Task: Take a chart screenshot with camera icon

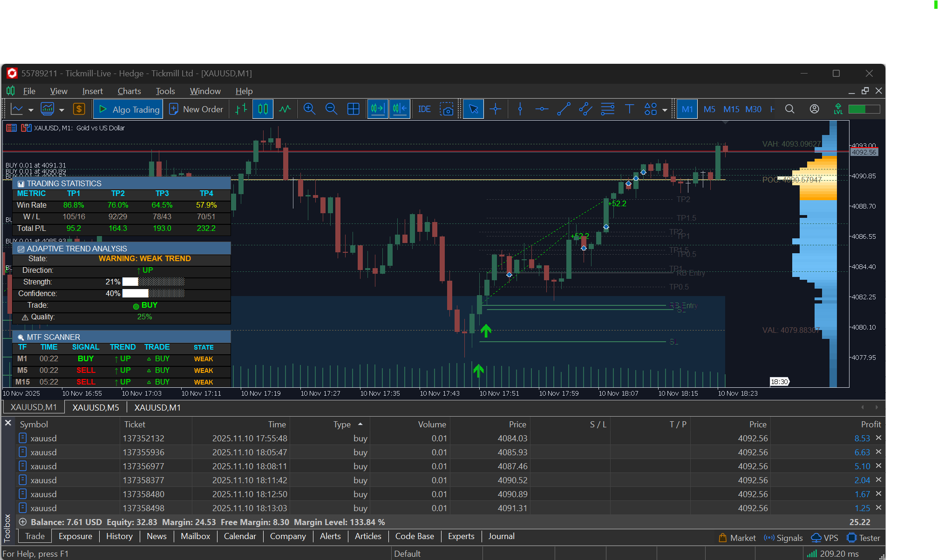Action: coord(447,109)
